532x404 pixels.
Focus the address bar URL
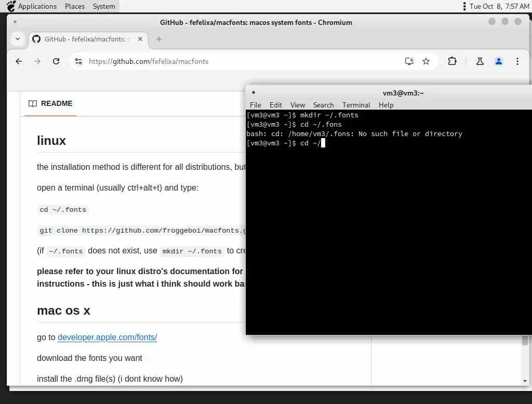149,61
